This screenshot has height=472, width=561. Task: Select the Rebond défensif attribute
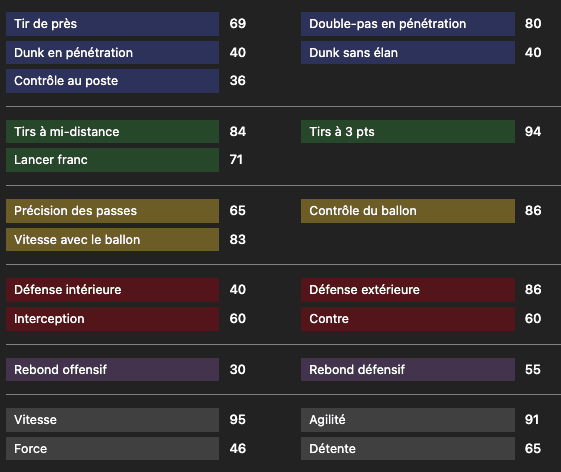point(408,370)
